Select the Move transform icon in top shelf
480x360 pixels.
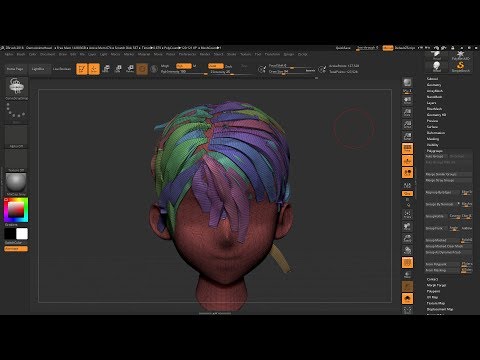[x=106, y=69]
